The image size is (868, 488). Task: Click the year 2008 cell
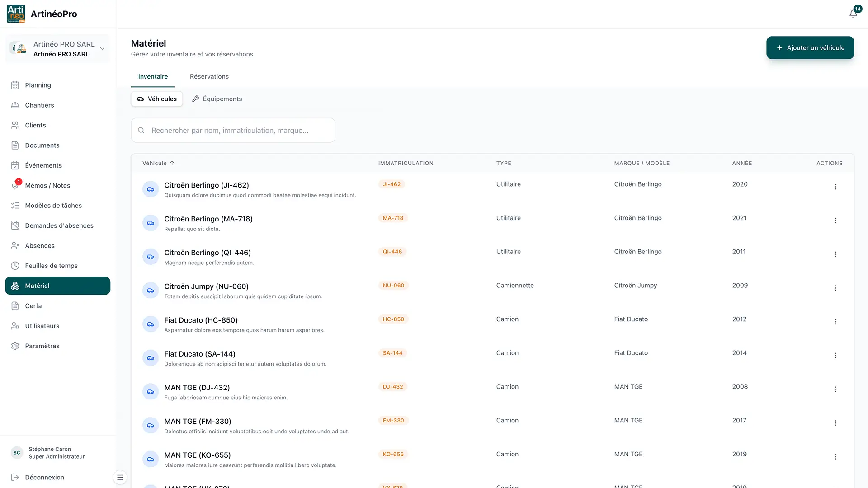point(740,387)
